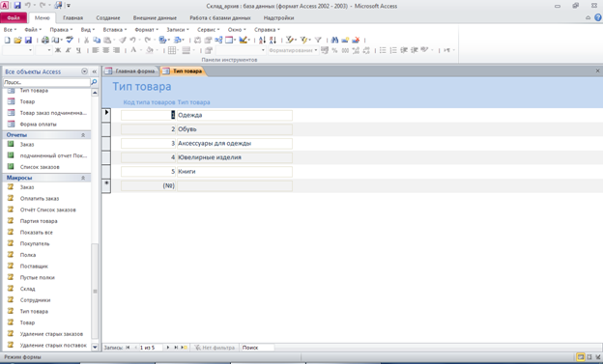Open the Файл dropdown in the Меню tab

[x=33, y=30]
